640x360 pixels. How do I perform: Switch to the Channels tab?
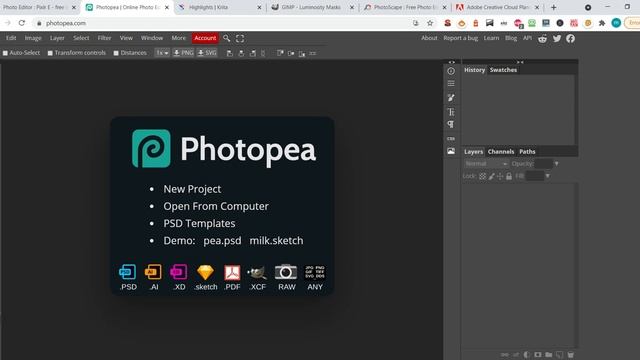pos(501,151)
